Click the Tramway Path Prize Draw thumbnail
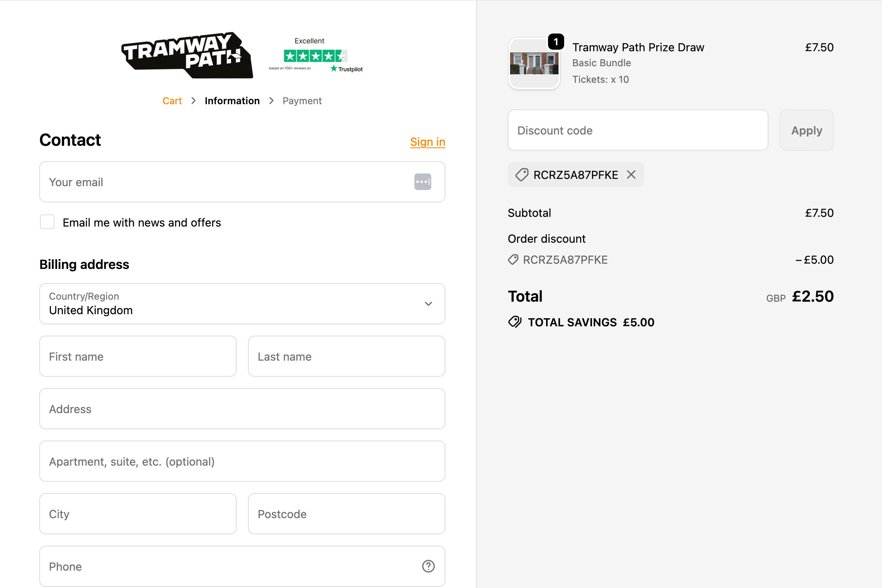 click(x=534, y=63)
